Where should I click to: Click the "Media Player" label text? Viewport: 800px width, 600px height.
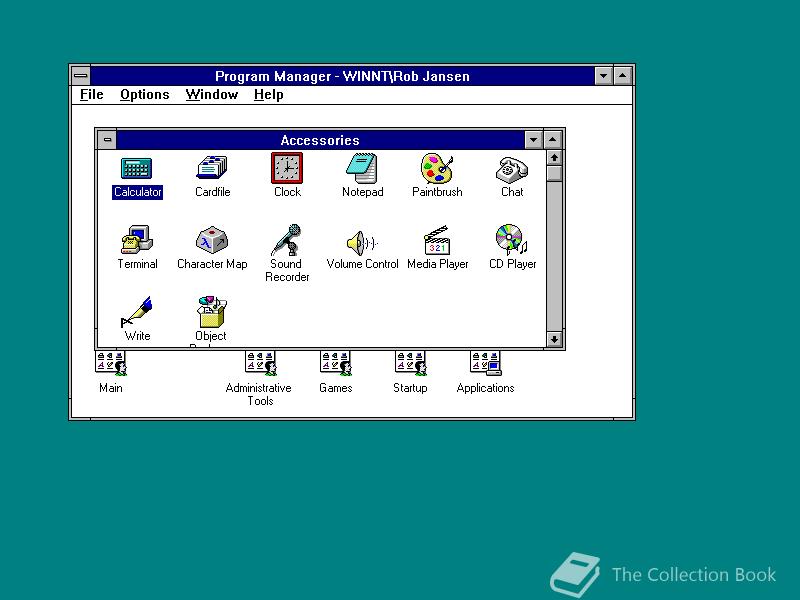(438, 264)
